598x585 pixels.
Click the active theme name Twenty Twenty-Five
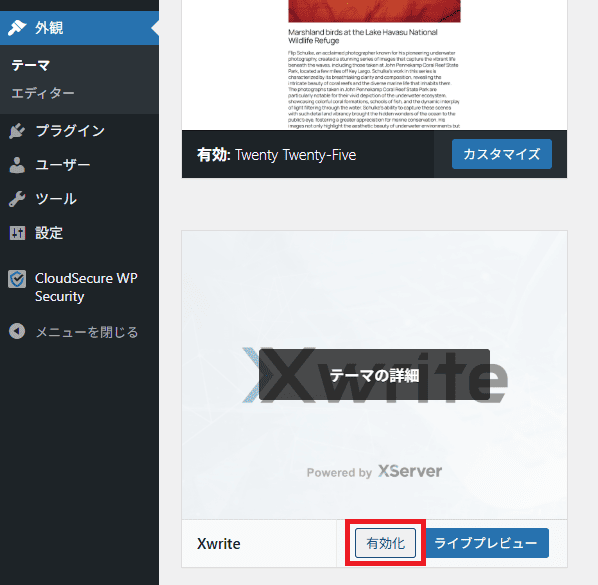point(296,155)
